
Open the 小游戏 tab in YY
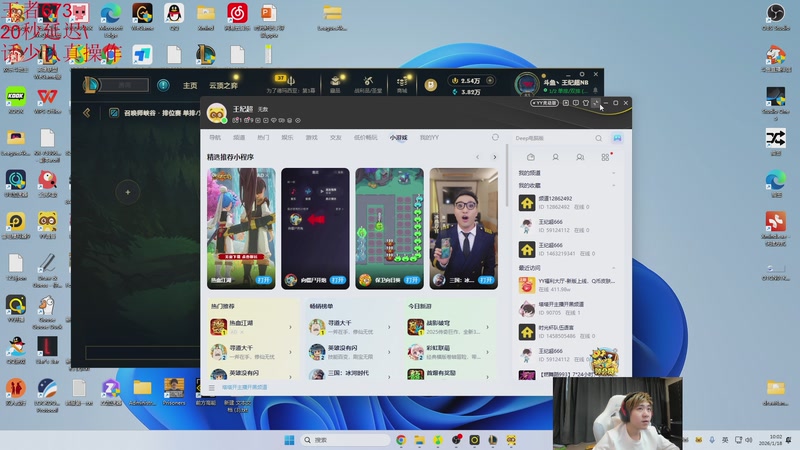[x=398, y=138]
